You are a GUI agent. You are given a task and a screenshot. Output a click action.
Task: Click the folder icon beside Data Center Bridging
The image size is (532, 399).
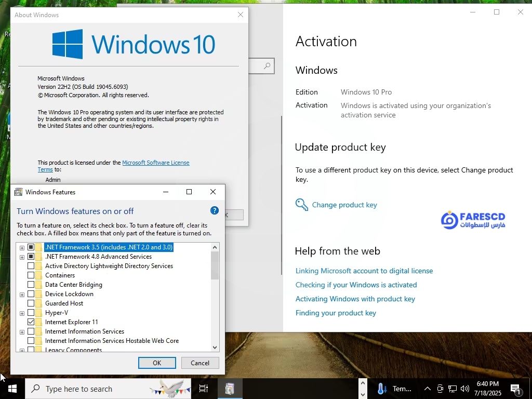[39, 285]
